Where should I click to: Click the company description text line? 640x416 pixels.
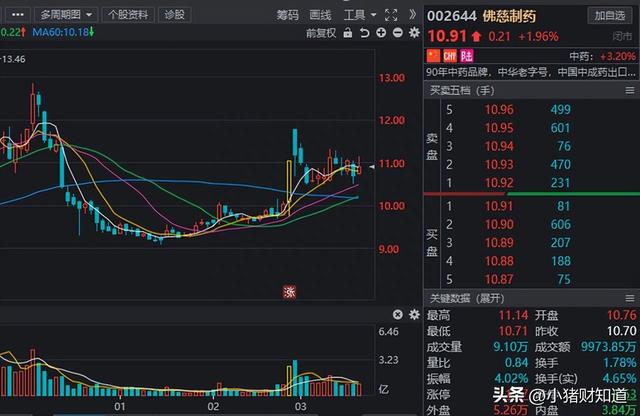(x=531, y=72)
